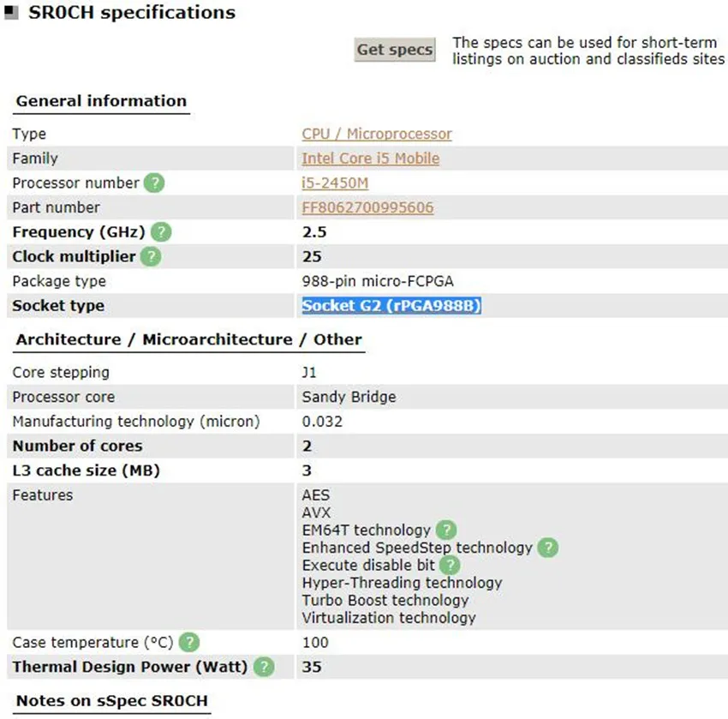Click the Sandy Bridge processor core value
The image size is (728, 719).
(349, 397)
